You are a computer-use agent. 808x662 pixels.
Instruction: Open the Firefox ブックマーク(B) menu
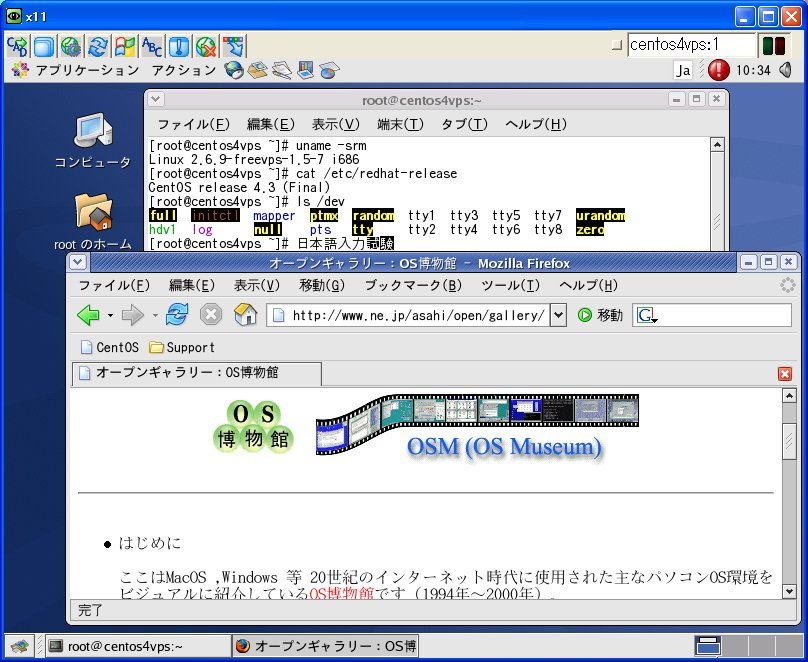tap(413, 285)
